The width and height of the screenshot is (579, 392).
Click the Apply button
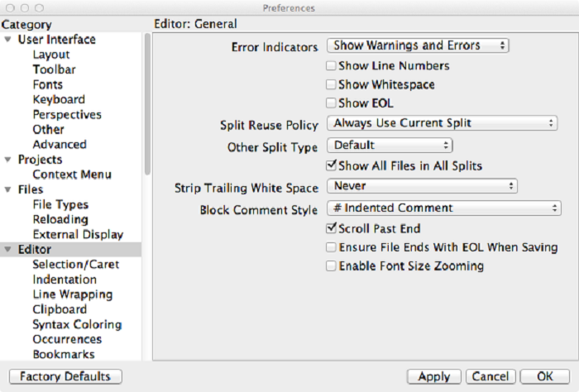(x=434, y=377)
